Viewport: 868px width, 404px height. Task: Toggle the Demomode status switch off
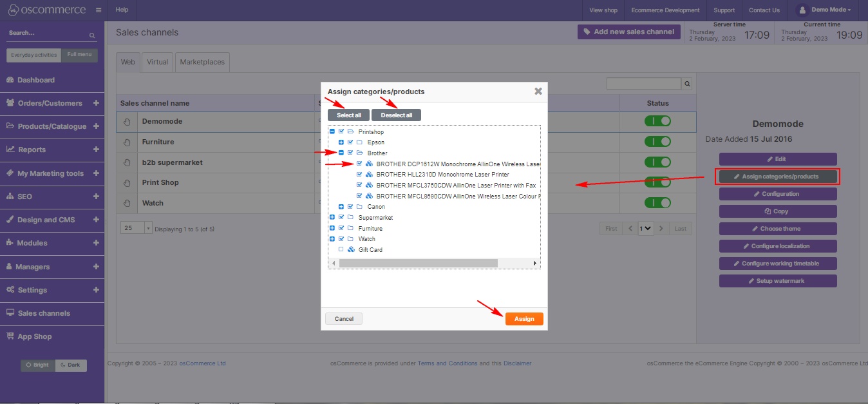click(x=657, y=121)
